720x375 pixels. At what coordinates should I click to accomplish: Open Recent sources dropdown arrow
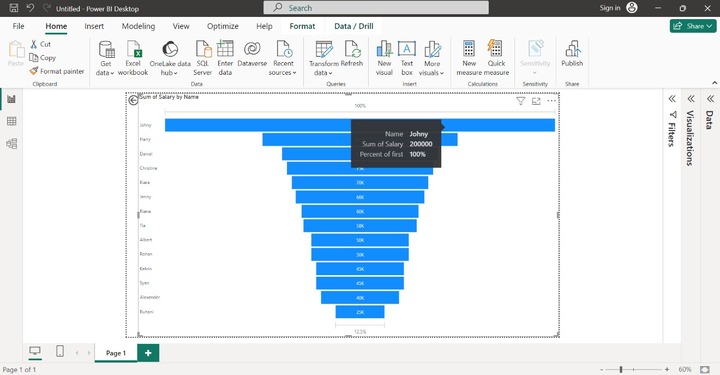pyautogui.click(x=294, y=73)
